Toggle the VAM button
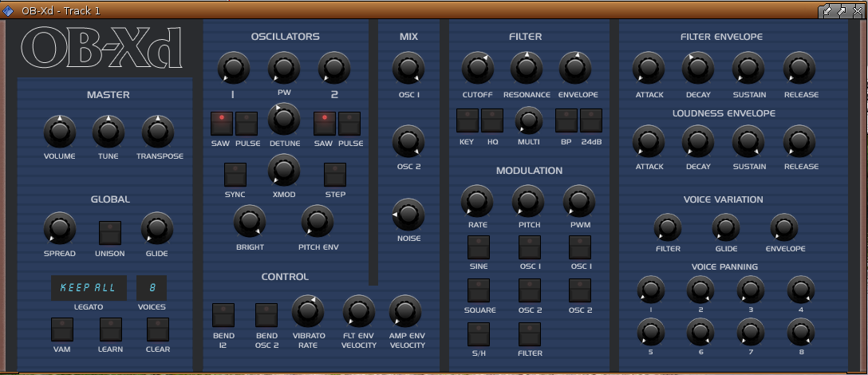Viewport: 868px width, 375px height. coord(62,329)
